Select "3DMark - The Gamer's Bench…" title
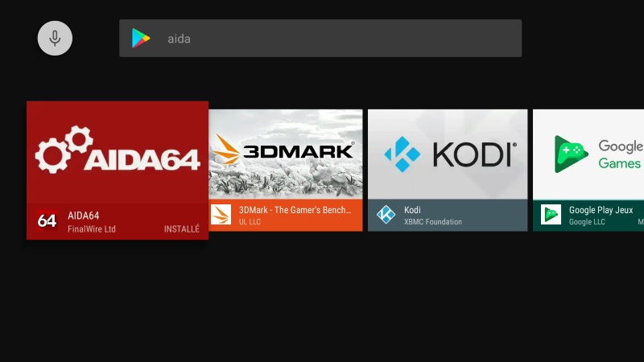 click(x=295, y=210)
